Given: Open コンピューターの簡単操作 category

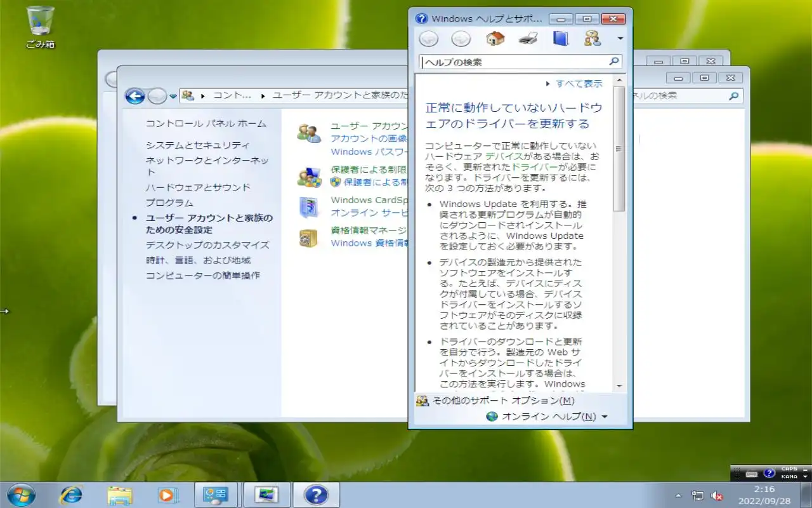Looking at the screenshot, I should 202,276.
